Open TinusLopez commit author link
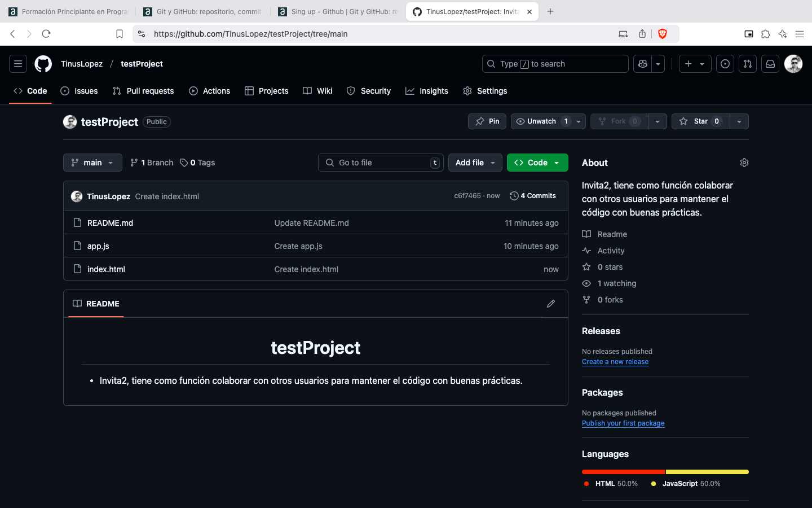The image size is (812, 508). click(x=108, y=196)
